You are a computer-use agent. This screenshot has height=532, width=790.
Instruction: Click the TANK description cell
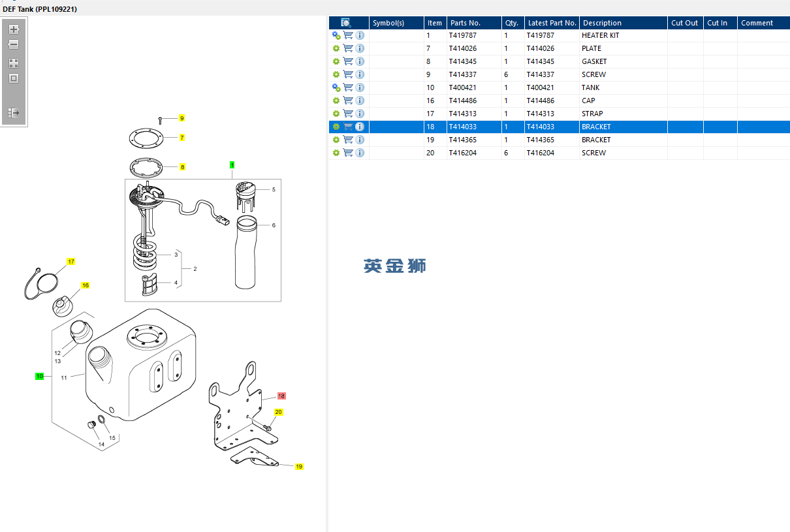pos(624,87)
